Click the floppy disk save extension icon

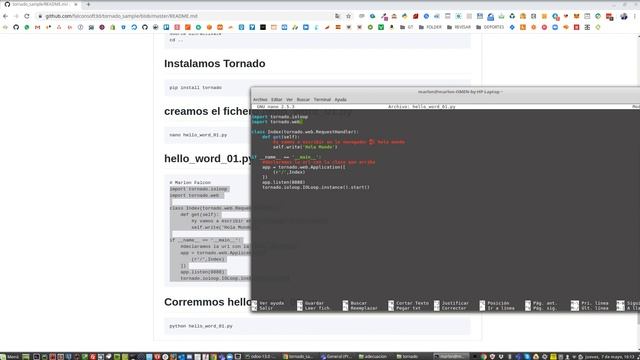coord(480,16)
